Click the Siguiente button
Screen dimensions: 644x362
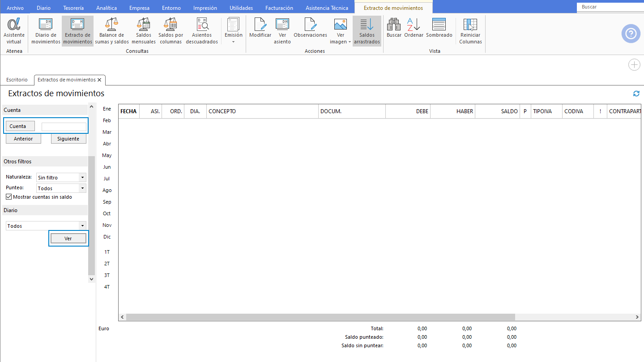(x=68, y=139)
